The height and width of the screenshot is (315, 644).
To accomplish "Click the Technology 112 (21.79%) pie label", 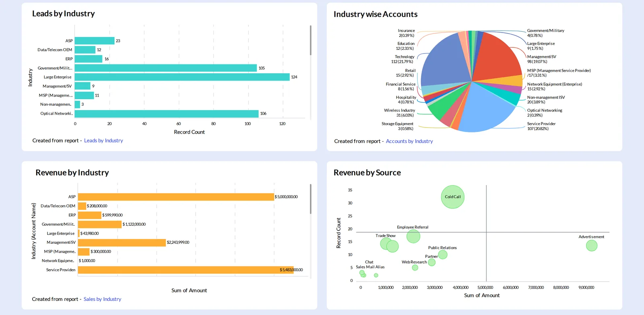I will (x=402, y=59).
